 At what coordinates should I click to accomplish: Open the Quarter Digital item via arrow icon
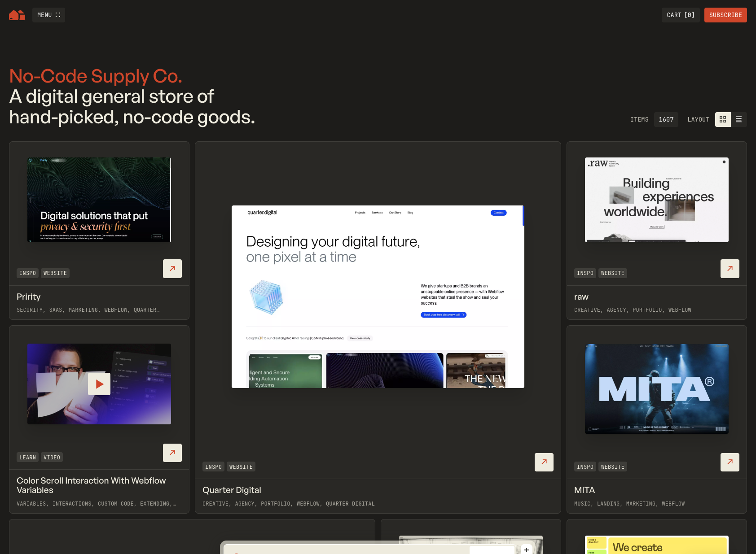coord(544,462)
